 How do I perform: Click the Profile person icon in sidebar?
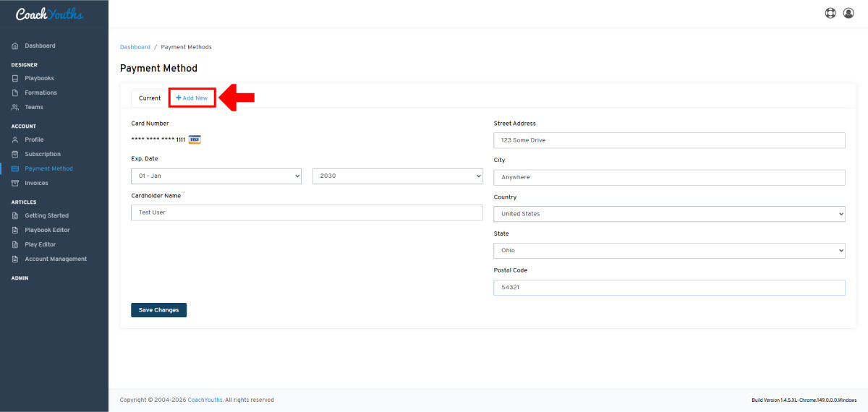[x=15, y=140]
